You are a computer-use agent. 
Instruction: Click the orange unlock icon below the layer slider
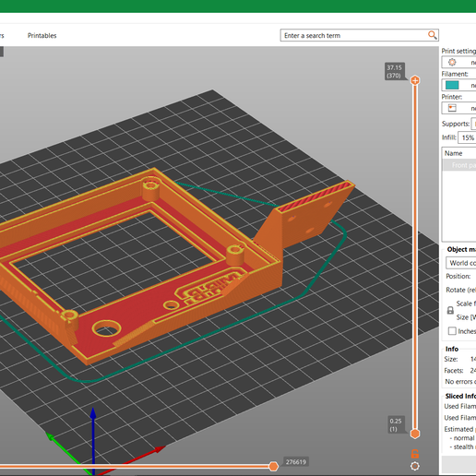(x=415, y=454)
